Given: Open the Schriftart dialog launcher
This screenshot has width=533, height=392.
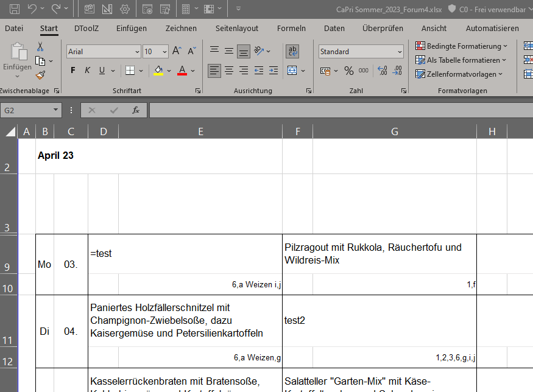Looking at the screenshot, I should (x=198, y=91).
